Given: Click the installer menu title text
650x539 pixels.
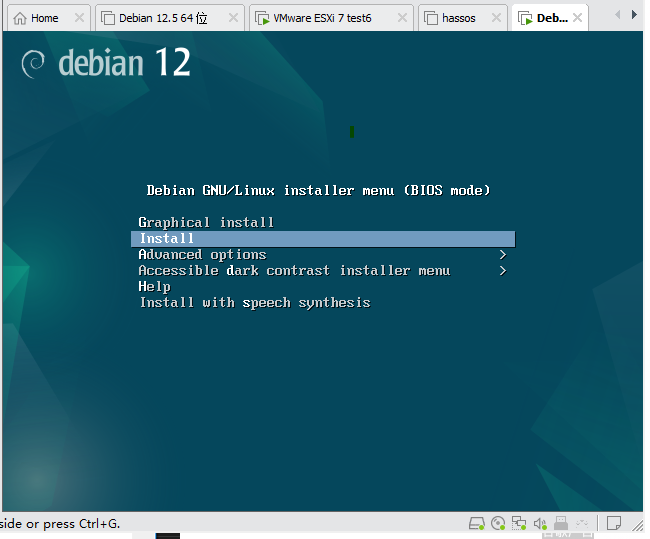Looking at the screenshot, I should pos(318,191).
